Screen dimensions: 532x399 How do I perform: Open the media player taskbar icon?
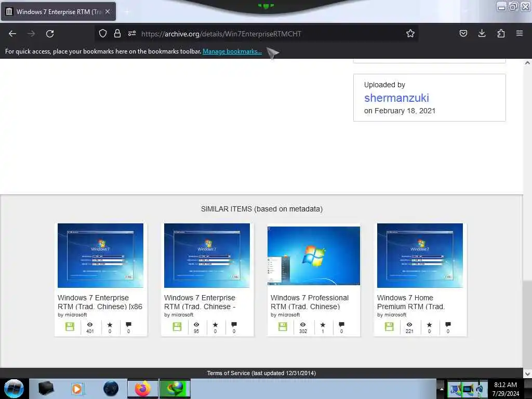pyautogui.click(x=77, y=389)
